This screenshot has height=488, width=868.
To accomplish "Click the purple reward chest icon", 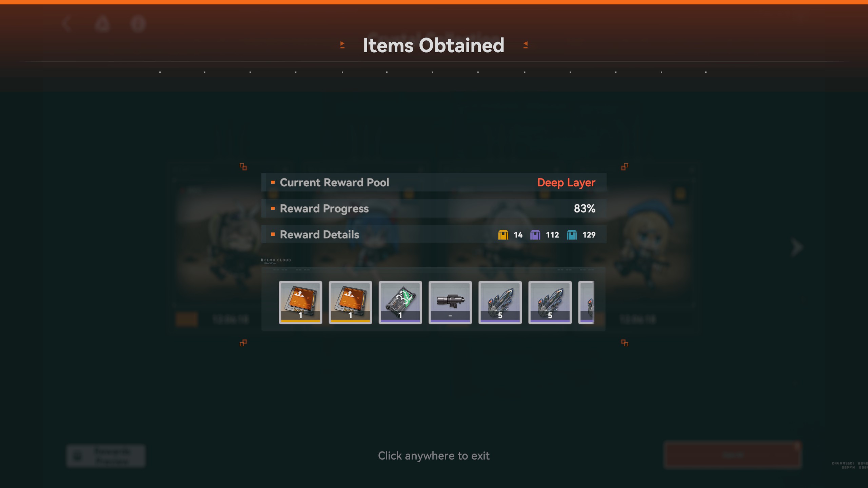I will [x=535, y=235].
